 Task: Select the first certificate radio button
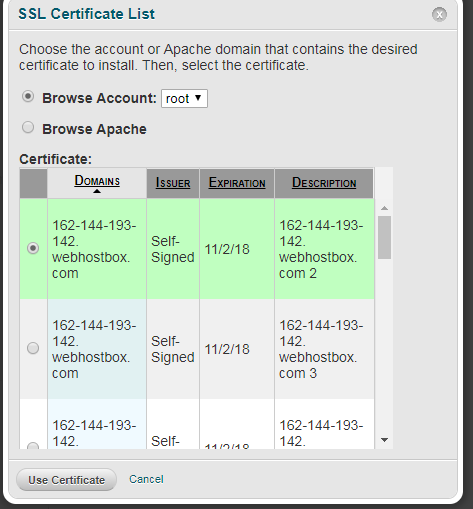[33, 248]
